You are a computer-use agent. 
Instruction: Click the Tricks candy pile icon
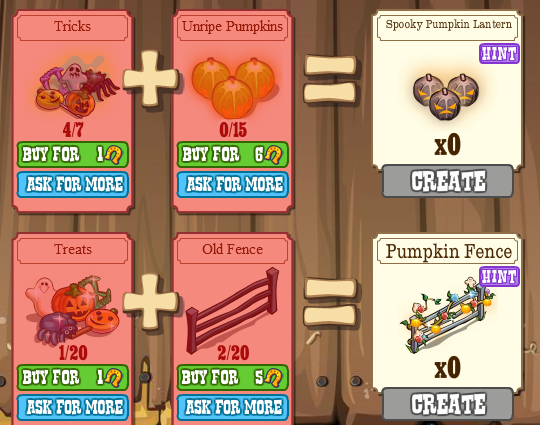click(77, 87)
